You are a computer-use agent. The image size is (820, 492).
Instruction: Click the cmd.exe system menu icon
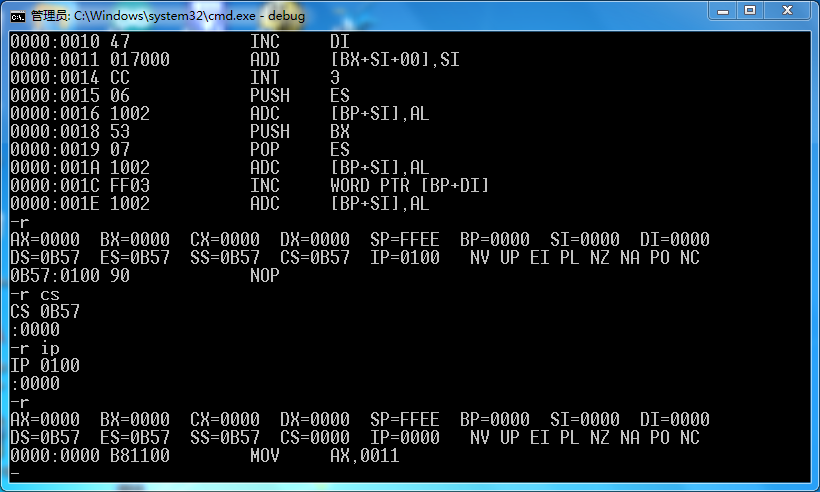click(18, 16)
